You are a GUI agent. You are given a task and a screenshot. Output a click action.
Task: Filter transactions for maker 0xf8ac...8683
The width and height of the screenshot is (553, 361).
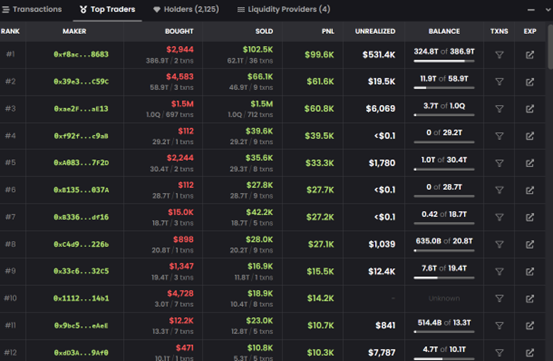point(499,55)
